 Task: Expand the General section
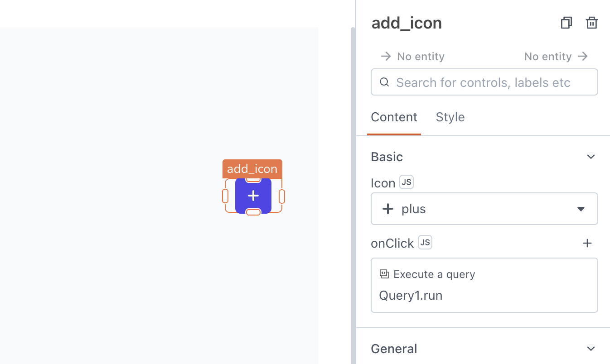[591, 349]
